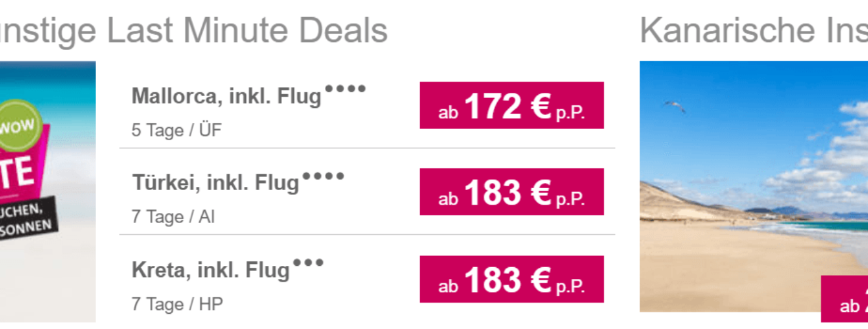Open the WOW promo banner image
Viewport: 868px width, 329px height.
coord(47,191)
